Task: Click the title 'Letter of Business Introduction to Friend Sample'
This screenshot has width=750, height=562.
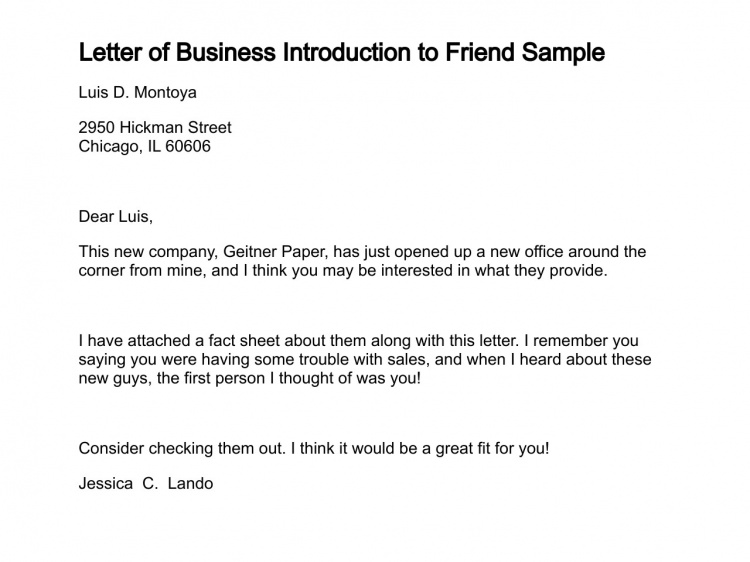Action: [x=342, y=53]
